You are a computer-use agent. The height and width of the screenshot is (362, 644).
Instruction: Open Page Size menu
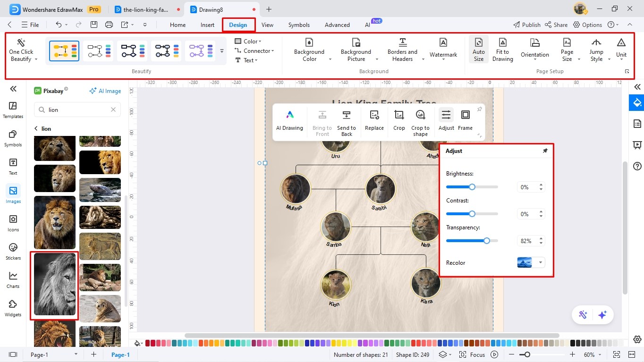pos(567,50)
